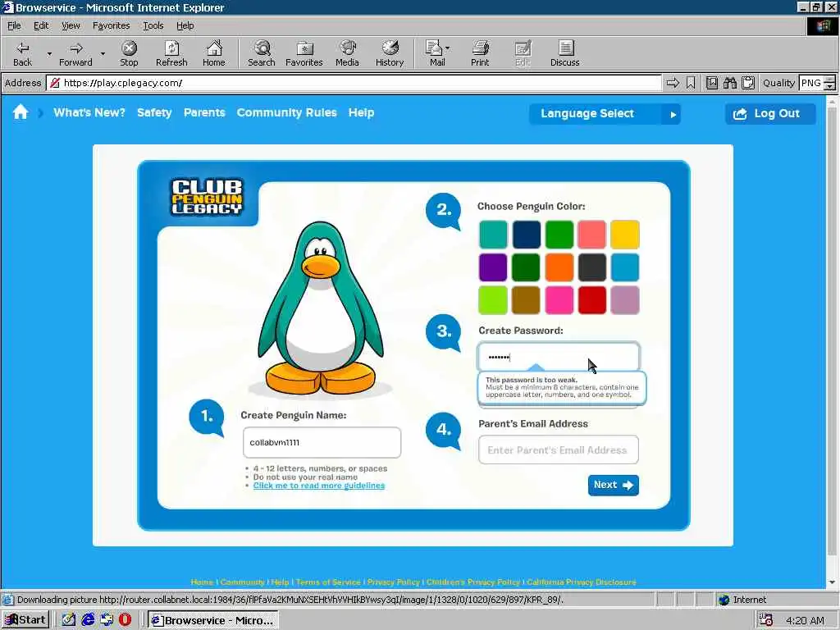This screenshot has height=630, width=840.
Task: Choose the purple penguin color swatch
Action: point(493,267)
